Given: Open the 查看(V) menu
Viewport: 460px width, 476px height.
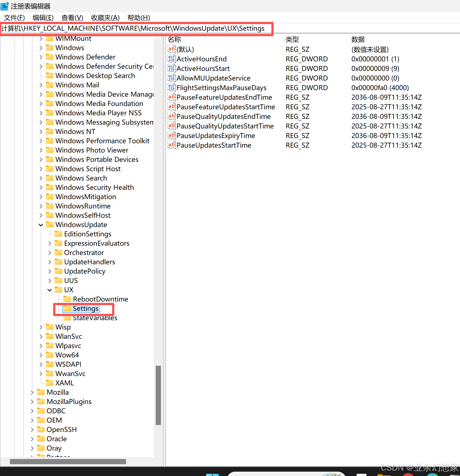Looking at the screenshot, I should [x=72, y=18].
